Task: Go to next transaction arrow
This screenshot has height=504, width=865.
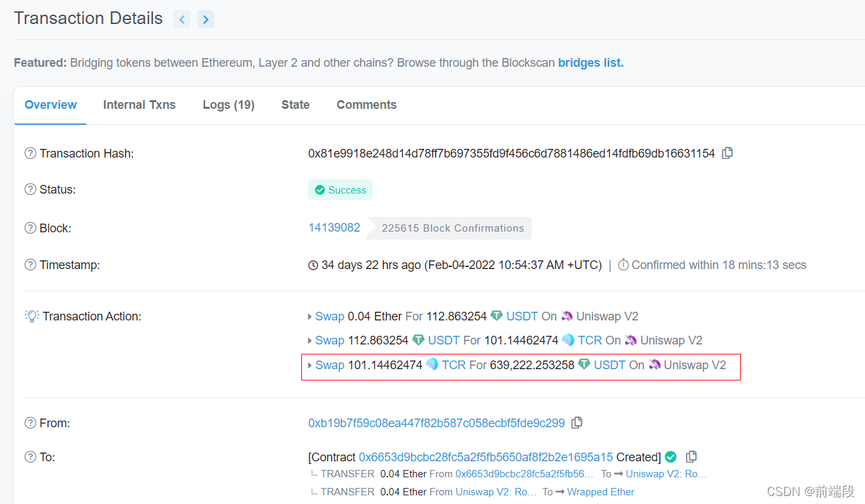Action: click(206, 19)
